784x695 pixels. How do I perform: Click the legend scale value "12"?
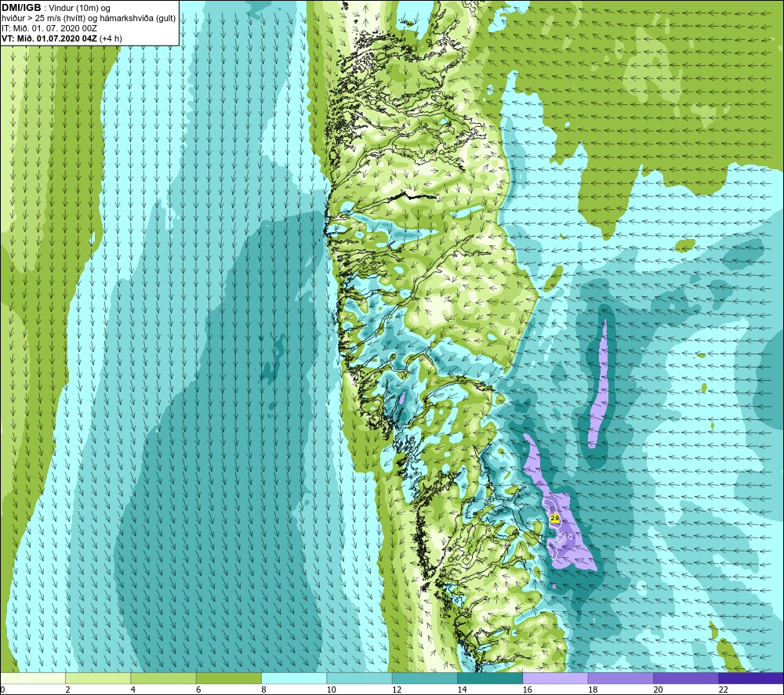[x=397, y=690]
